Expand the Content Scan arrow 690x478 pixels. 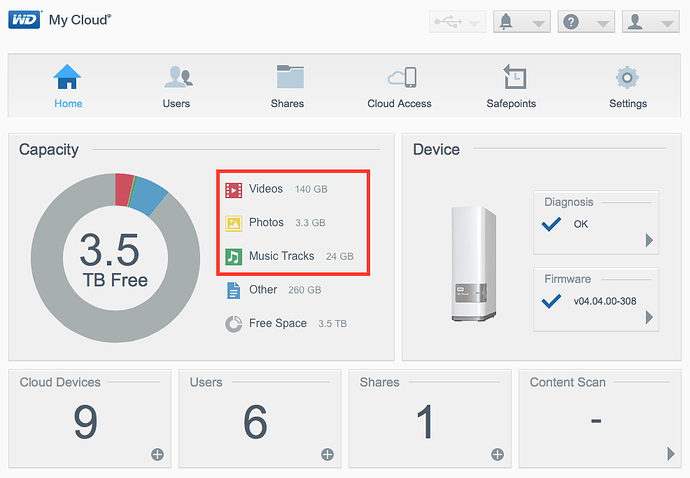(x=671, y=453)
